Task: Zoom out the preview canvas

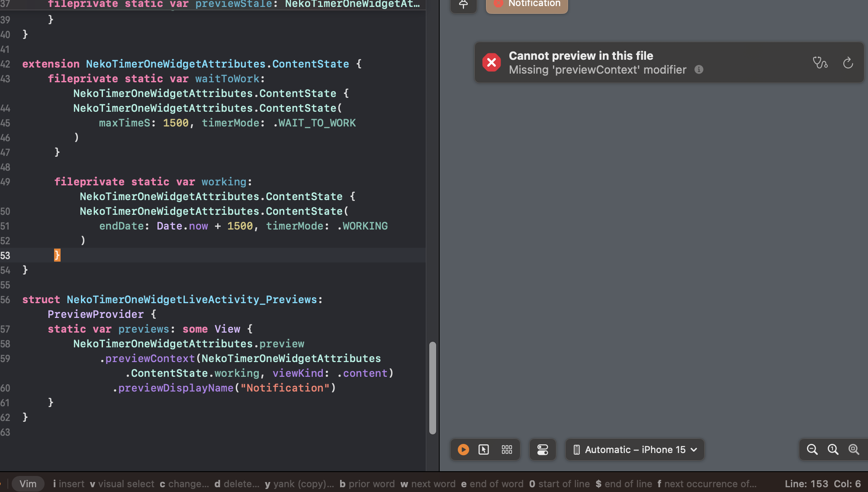Action: 812,450
